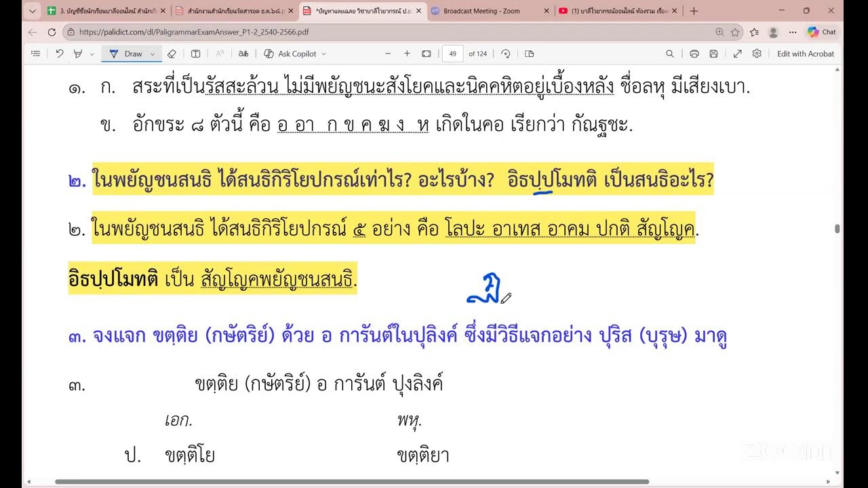Open a new tab with plus button
Viewport: 868px width, 488px height.
click(694, 11)
